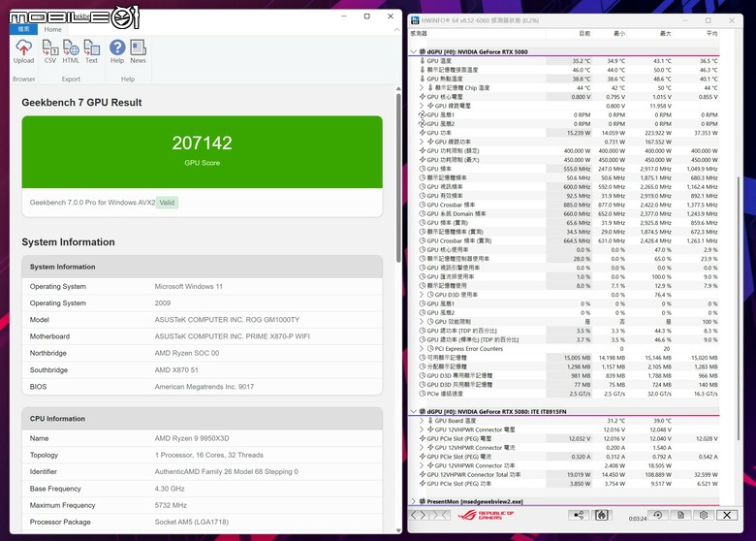Open the HWiNFO network share icon

pyautogui.click(x=578, y=515)
